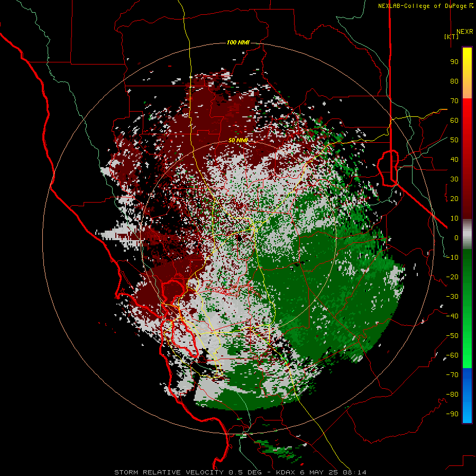The width and height of the screenshot is (476, 476).
Task: Click the 100 NMI range ring label
Action: tap(238, 42)
